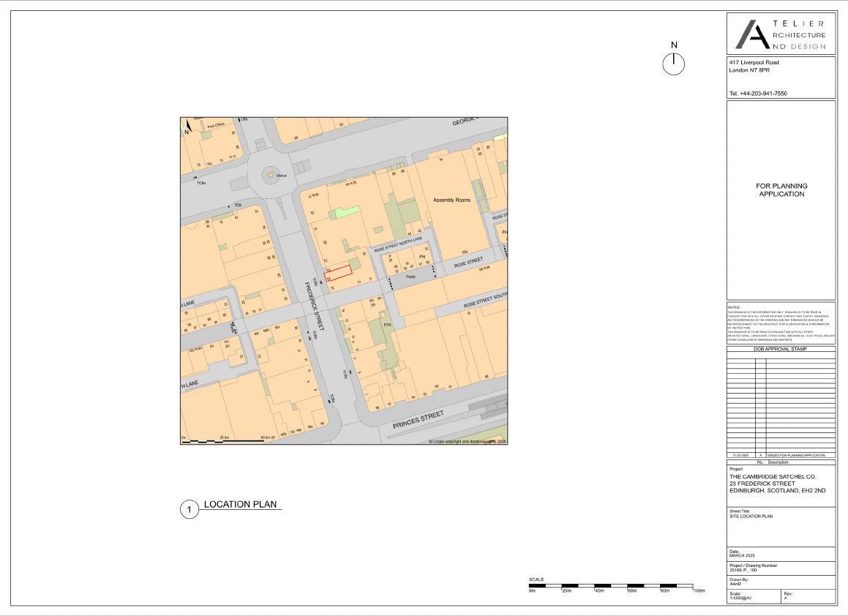Screen dimensions: 848x616
Task: Click the map's 0m to 50m scale bar
Action: pos(227,441)
